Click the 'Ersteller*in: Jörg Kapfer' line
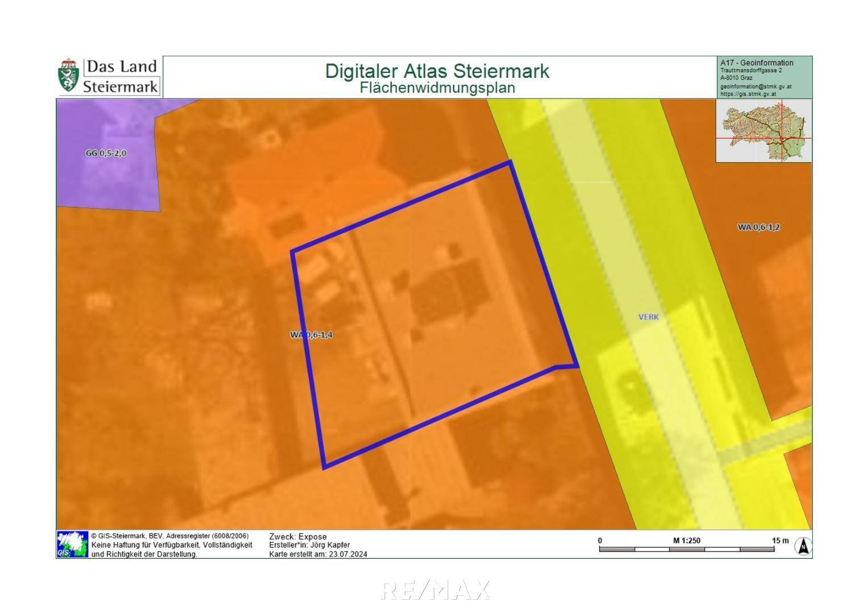This screenshot has width=868, height=614. coord(310,545)
